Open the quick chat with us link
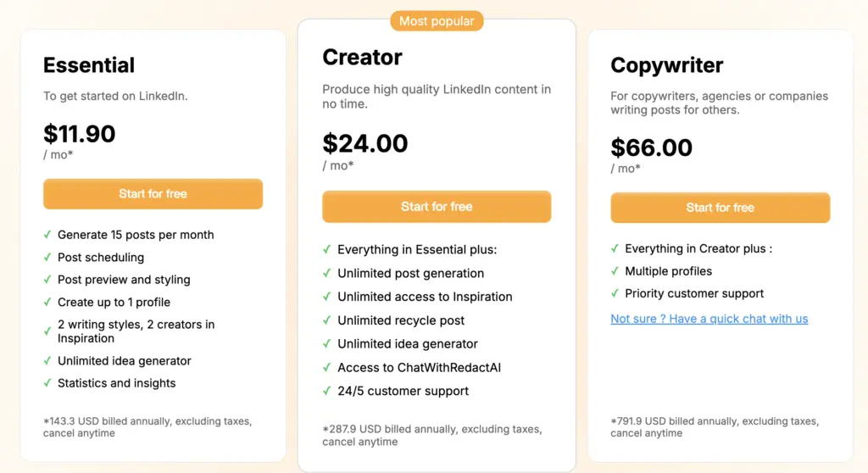This screenshot has height=473, width=868. tap(709, 319)
